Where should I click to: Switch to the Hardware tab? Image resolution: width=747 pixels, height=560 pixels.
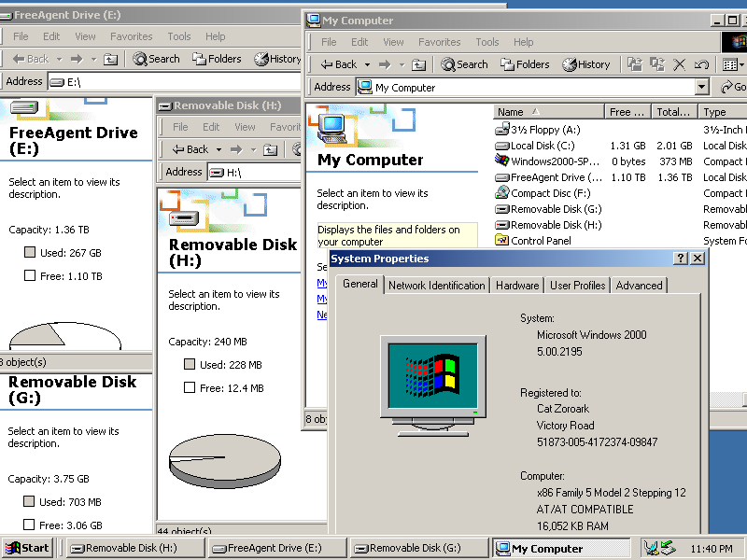(517, 286)
